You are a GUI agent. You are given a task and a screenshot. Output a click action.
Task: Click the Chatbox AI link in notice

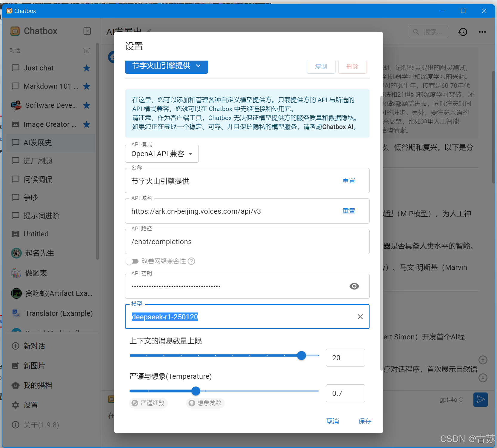338,127
